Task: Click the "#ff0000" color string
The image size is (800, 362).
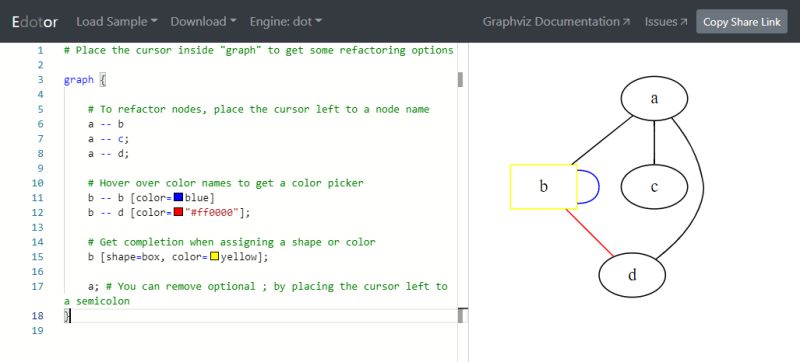Action: point(212,213)
